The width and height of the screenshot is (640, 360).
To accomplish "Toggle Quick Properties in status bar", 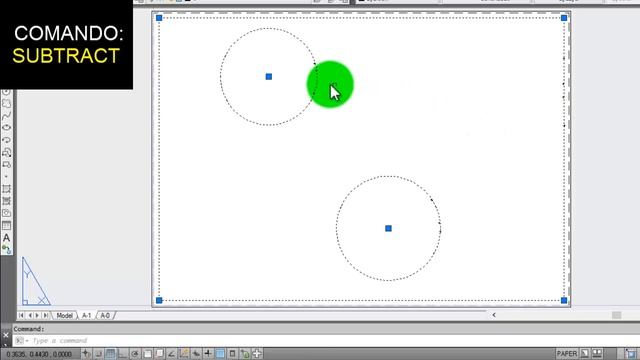I will 233,353.
